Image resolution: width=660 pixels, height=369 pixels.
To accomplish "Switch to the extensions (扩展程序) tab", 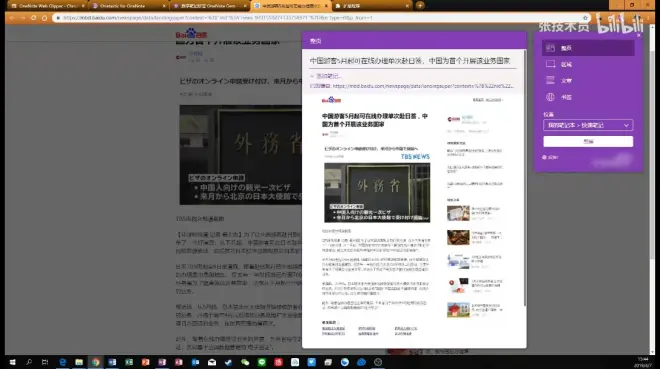I will [371, 6].
